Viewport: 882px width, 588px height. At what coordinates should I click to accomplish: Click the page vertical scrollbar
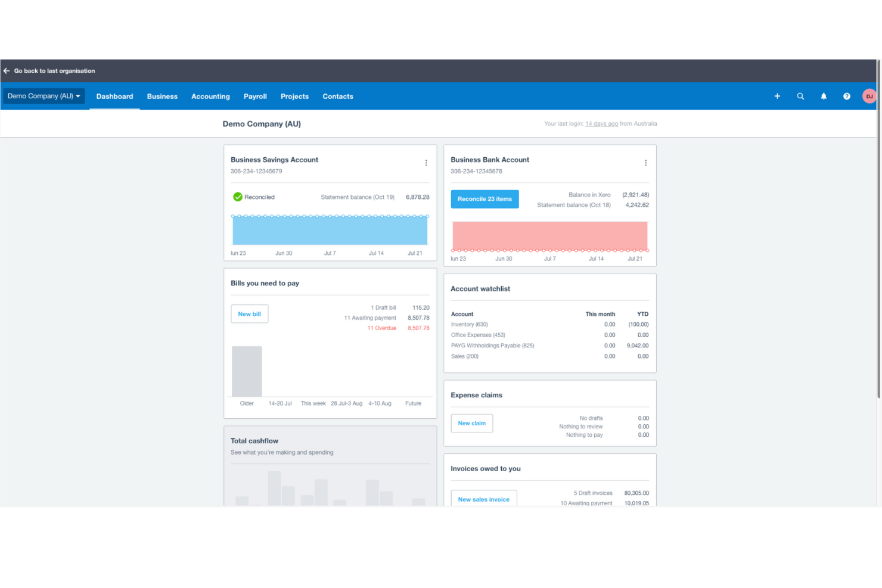pyautogui.click(x=878, y=229)
